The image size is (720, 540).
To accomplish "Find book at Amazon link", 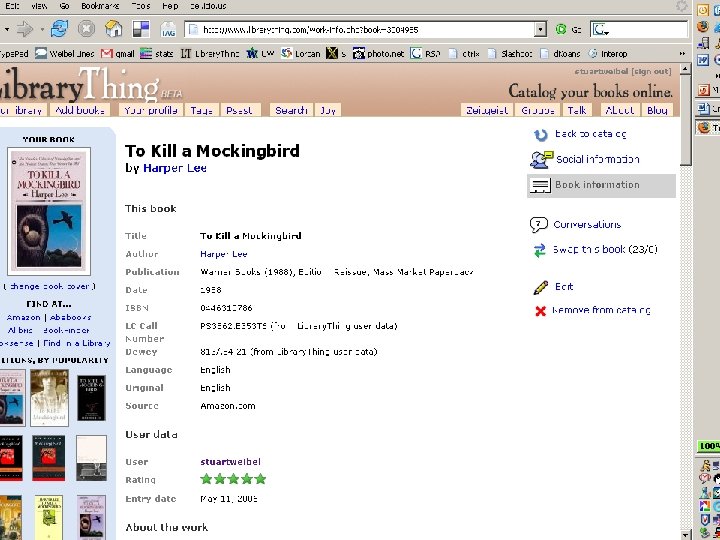I will click(x=23, y=317).
